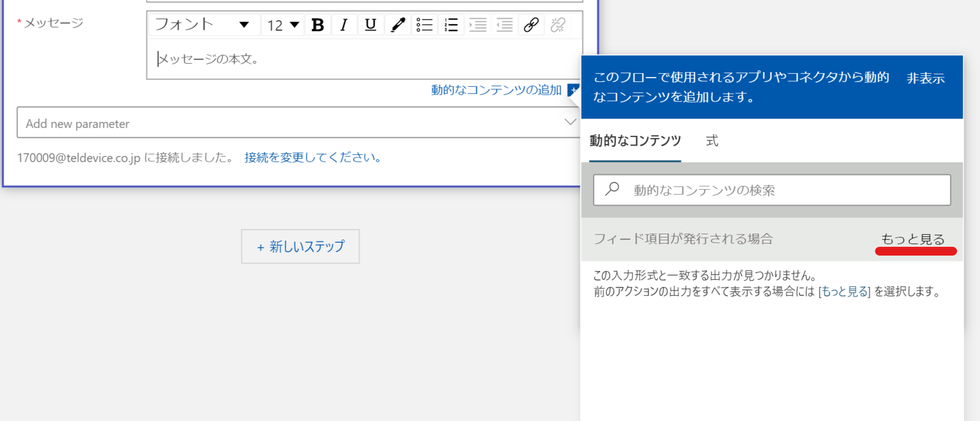This screenshot has height=421, width=980.
Task: Click the bracketed [もっと見る] link in message
Action: click(844, 291)
